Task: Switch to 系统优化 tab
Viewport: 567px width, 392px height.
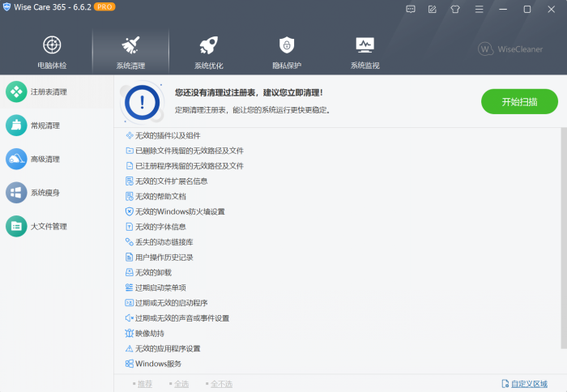Action: click(x=209, y=52)
